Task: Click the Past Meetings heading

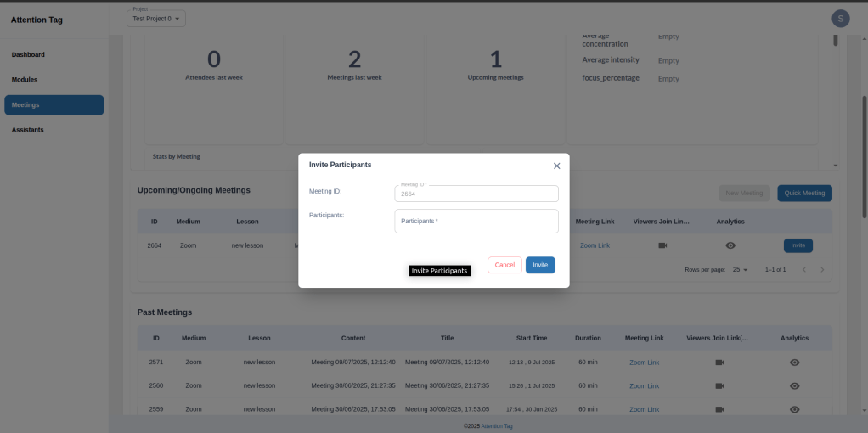Action: pyautogui.click(x=165, y=312)
